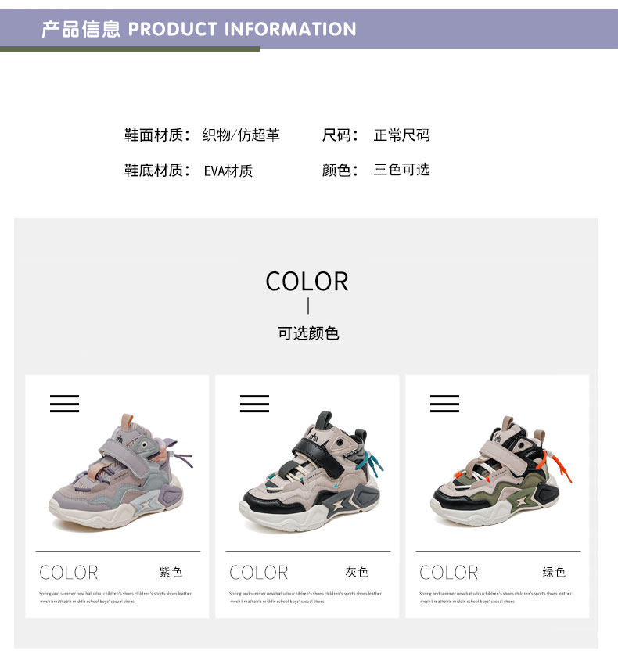Select the purple sneaker image
Viewport: 618px width, 672px height.
point(120,472)
